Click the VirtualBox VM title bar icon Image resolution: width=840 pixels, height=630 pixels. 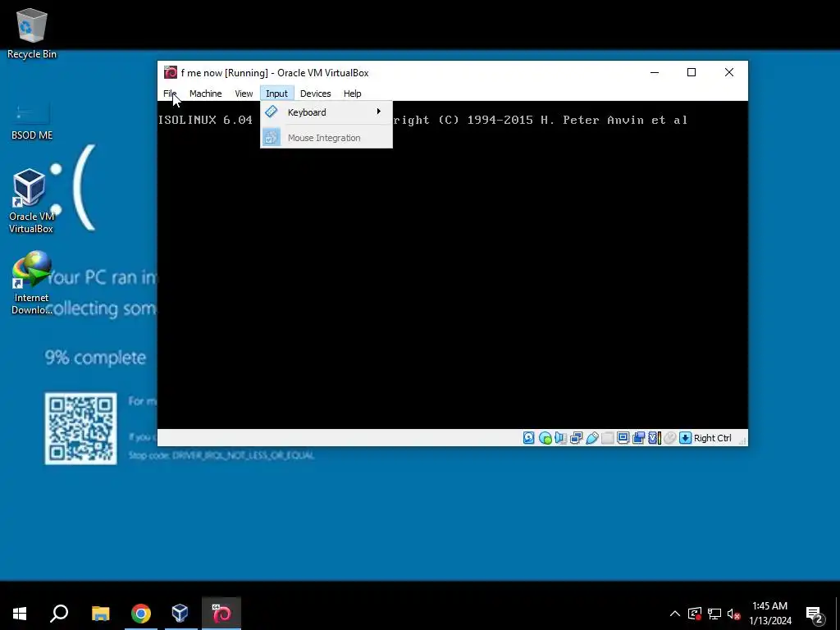(171, 72)
